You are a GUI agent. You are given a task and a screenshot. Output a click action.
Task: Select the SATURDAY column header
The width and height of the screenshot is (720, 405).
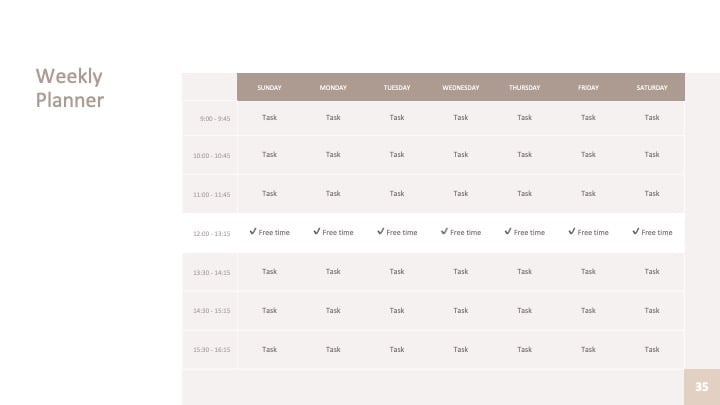652,87
